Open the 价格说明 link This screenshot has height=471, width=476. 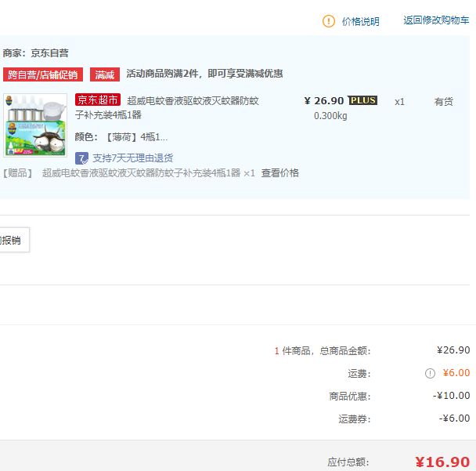361,22
